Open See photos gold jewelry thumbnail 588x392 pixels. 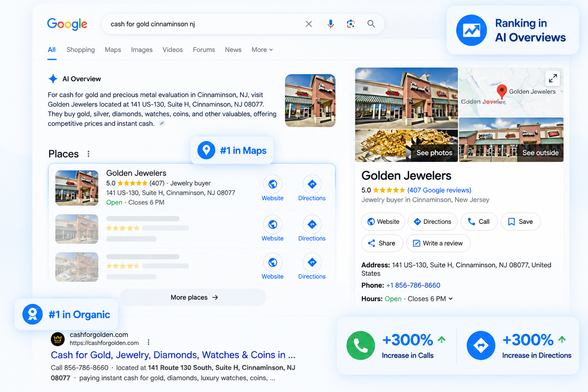coord(407,145)
